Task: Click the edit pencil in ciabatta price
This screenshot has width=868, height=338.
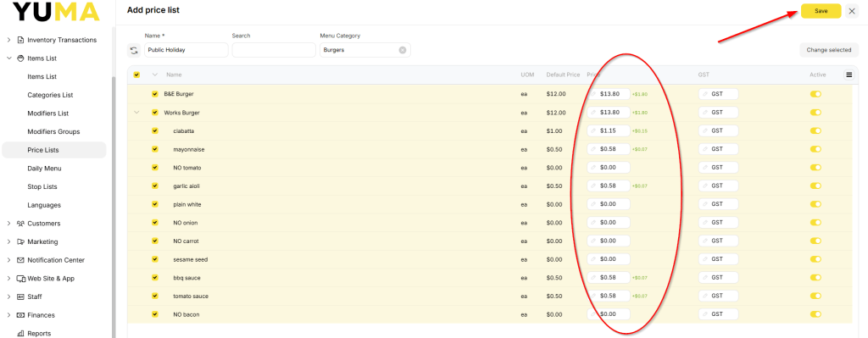Action: 593,130
